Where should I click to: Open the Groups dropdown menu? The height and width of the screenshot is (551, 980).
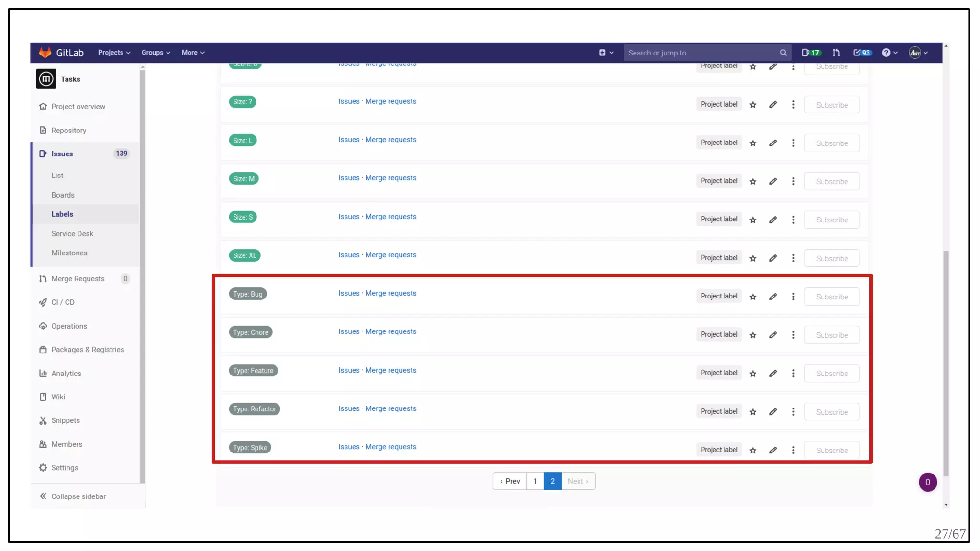(x=156, y=53)
